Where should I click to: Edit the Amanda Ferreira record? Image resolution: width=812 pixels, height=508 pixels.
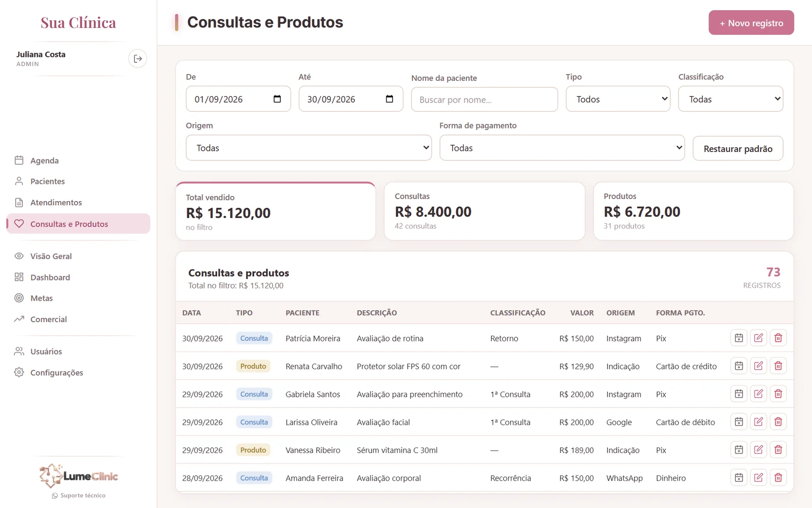pos(758,478)
